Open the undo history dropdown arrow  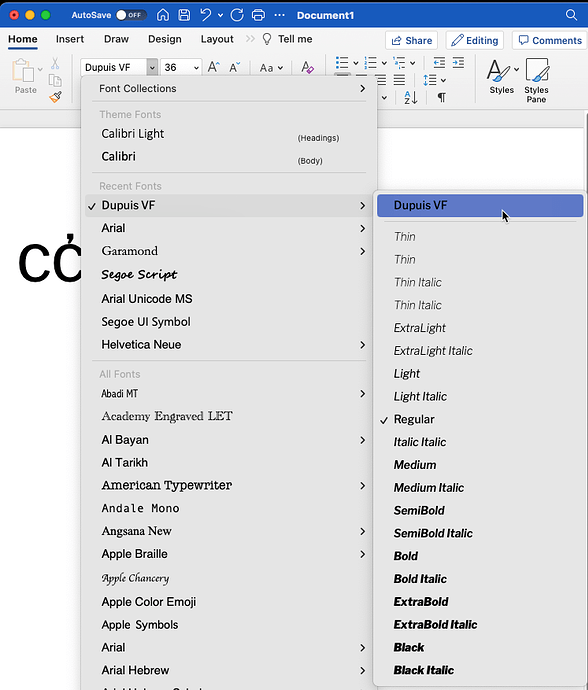pyautogui.click(x=220, y=15)
